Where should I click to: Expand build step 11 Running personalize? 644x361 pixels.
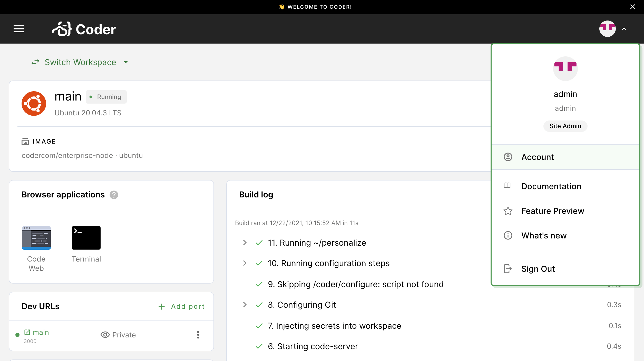pyautogui.click(x=245, y=243)
